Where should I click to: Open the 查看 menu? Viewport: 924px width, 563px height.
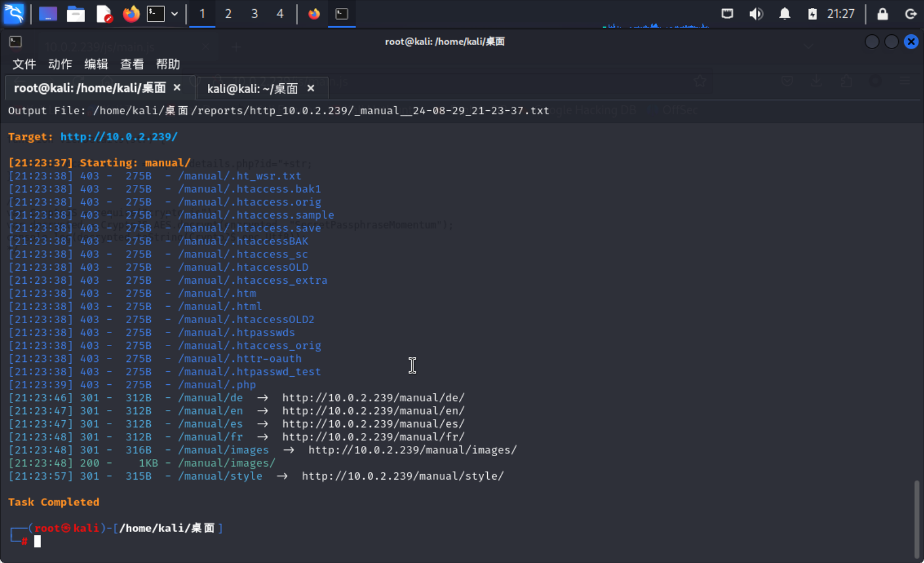click(x=132, y=64)
